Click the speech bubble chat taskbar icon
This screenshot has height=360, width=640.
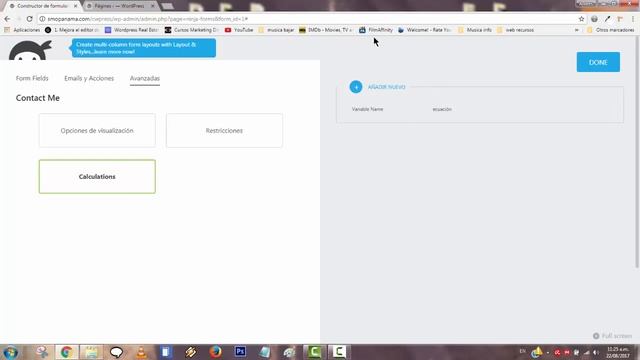[116, 352]
